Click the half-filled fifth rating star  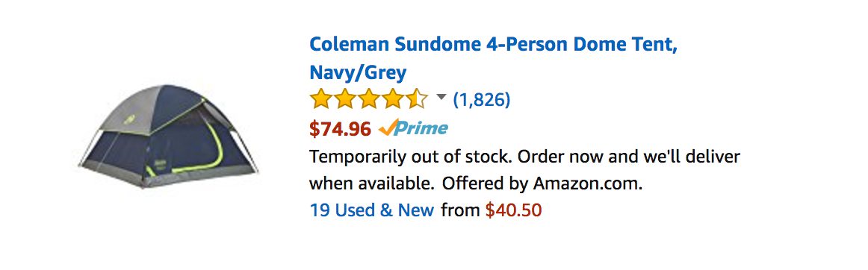pos(417,100)
